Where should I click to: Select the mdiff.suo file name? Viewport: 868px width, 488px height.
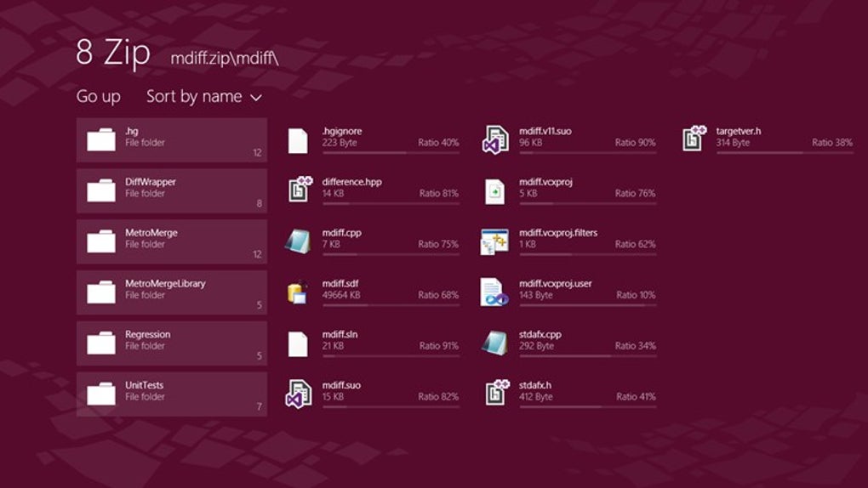point(341,386)
